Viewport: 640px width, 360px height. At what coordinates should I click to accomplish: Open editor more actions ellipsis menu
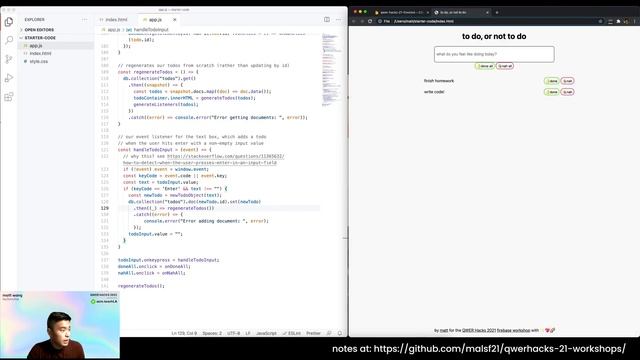click(x=338, y=20)
